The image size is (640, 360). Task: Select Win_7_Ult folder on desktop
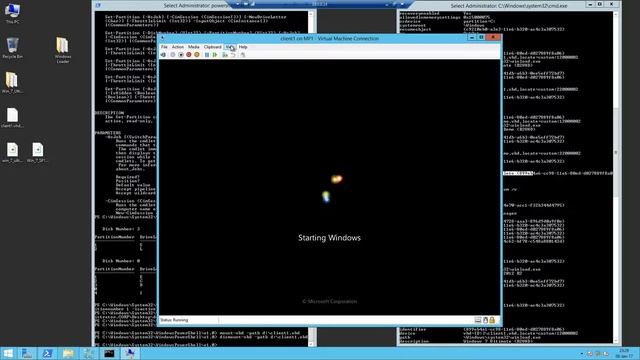coord(12,82)
